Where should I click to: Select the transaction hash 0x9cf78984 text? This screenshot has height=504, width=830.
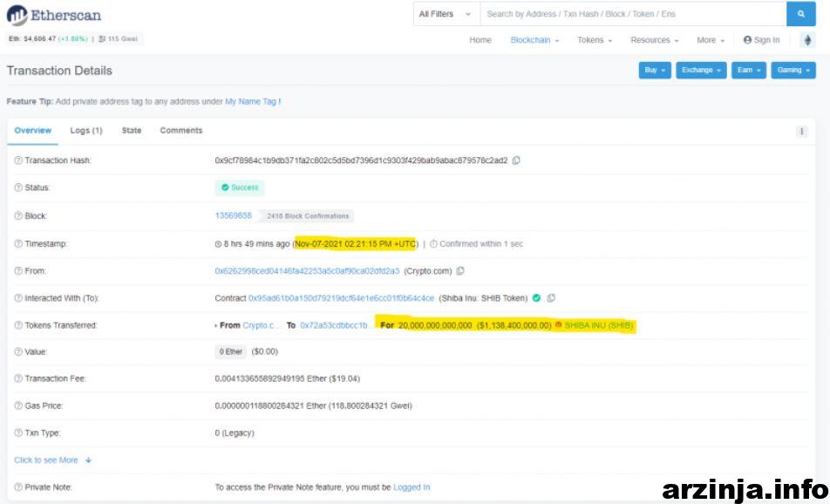(x=361, y=160)
